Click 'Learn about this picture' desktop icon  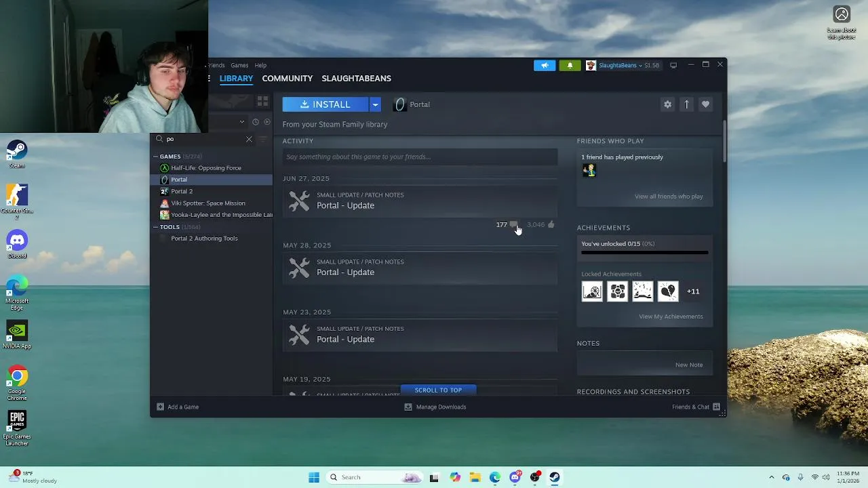click(x=842, y=22)
